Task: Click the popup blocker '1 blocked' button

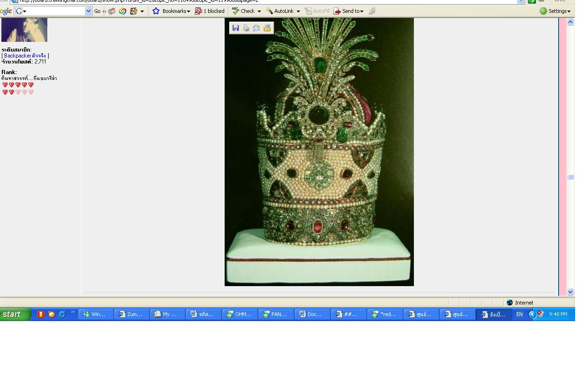Action: [209, 11]
